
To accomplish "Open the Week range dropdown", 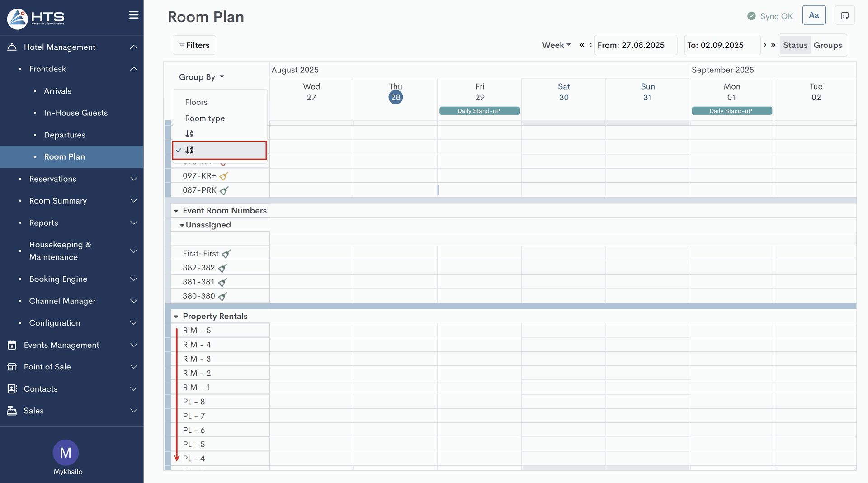I will click(x=556, y=45).
